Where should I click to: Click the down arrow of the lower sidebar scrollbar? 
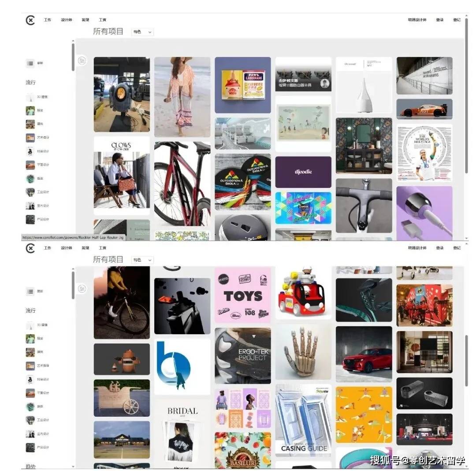(x=73, y=467)
